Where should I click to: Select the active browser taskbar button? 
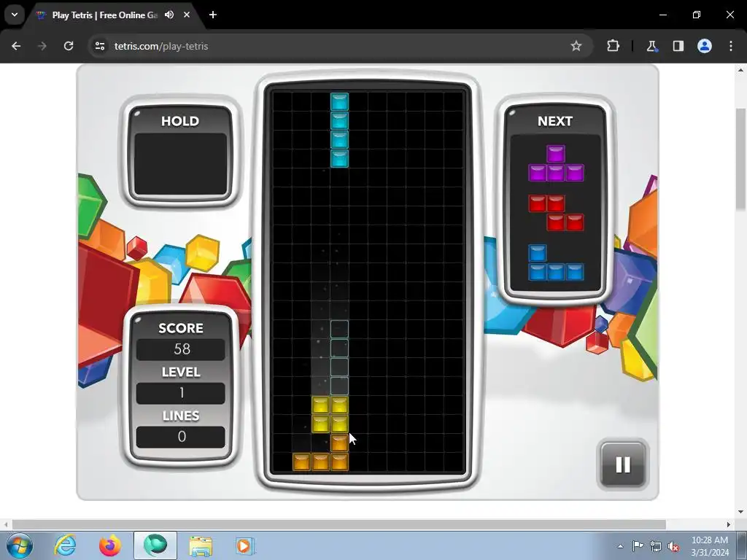coord(155,545)
